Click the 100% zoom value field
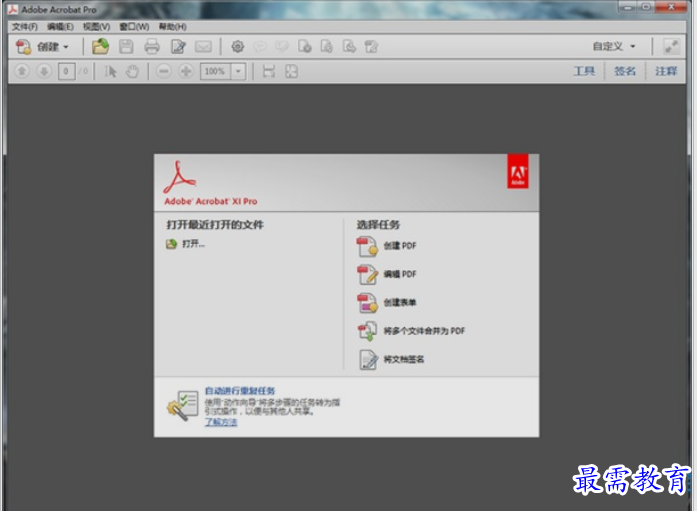697x511 pixels. [x=215, y=71]
